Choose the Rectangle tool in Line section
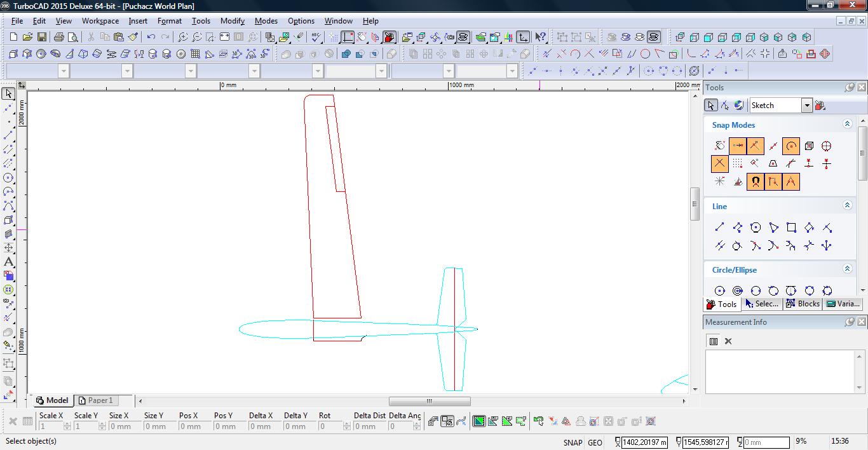Viewport: 868px width, 450px height. (x=791, y=228)
